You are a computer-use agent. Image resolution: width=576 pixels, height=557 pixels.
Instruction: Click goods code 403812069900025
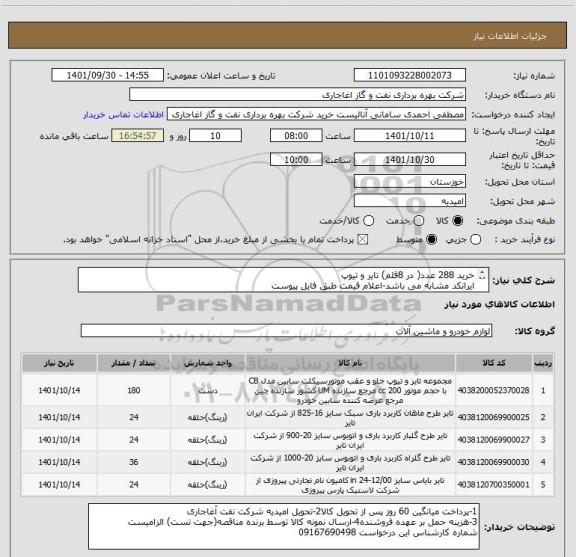[x=493, y=417]
